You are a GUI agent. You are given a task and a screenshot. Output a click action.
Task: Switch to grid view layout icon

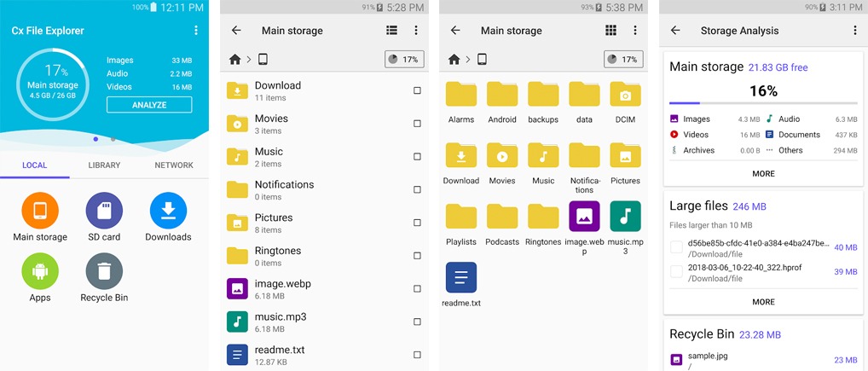point(610,31)
